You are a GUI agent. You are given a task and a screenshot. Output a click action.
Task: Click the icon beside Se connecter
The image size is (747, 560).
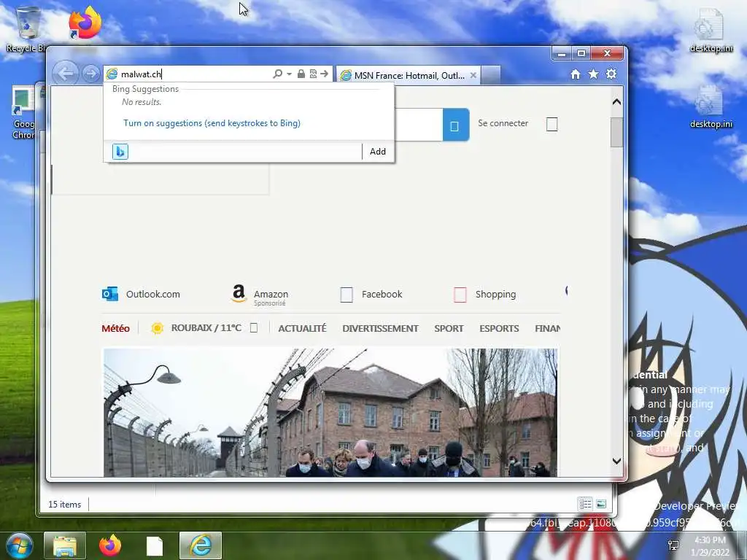click(x=551, y=124)
